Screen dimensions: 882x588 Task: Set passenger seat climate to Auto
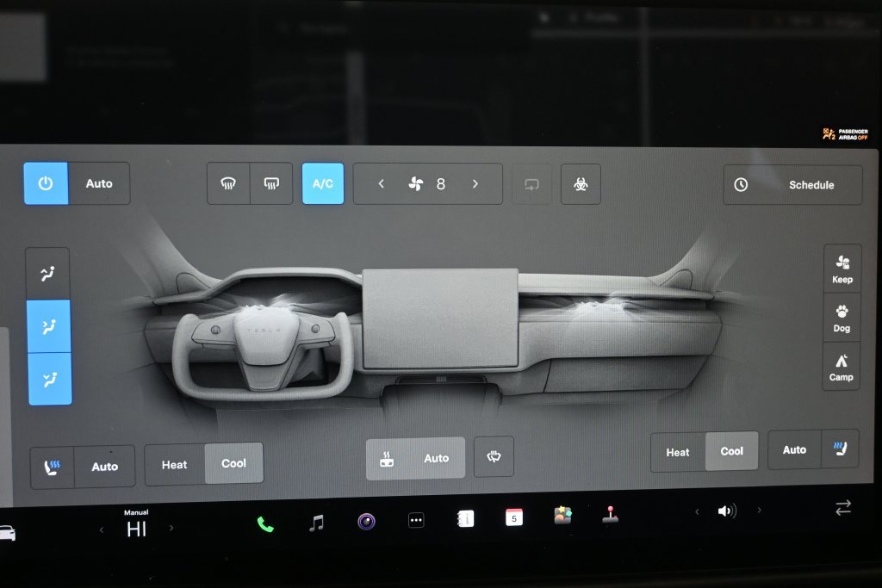click(x=794, y=449)
